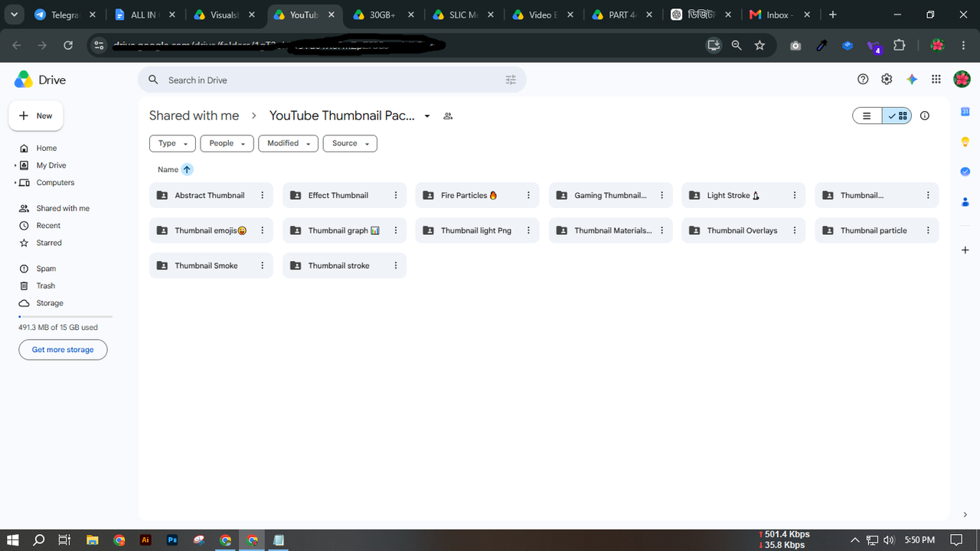Screen dimensions: 980x551
Task: Open Drive support help icon
Action: [x=863, y=80]
